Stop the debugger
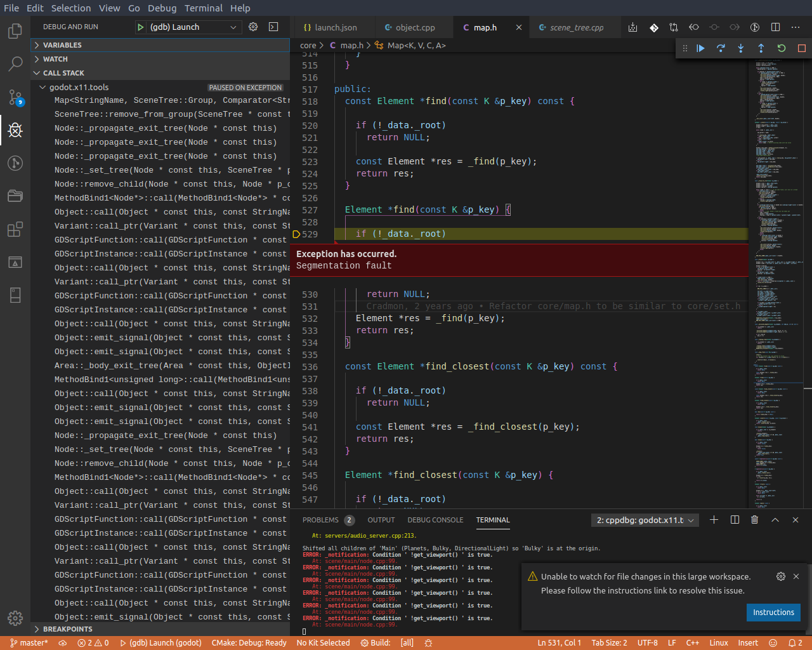 (x=800, y=48)
